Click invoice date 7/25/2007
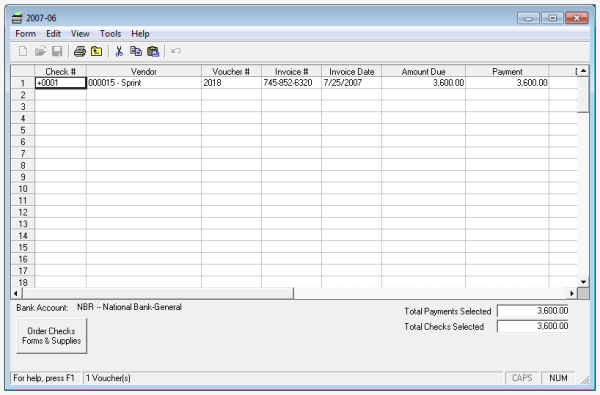This screenshot has height=395, width=600. 351,83
